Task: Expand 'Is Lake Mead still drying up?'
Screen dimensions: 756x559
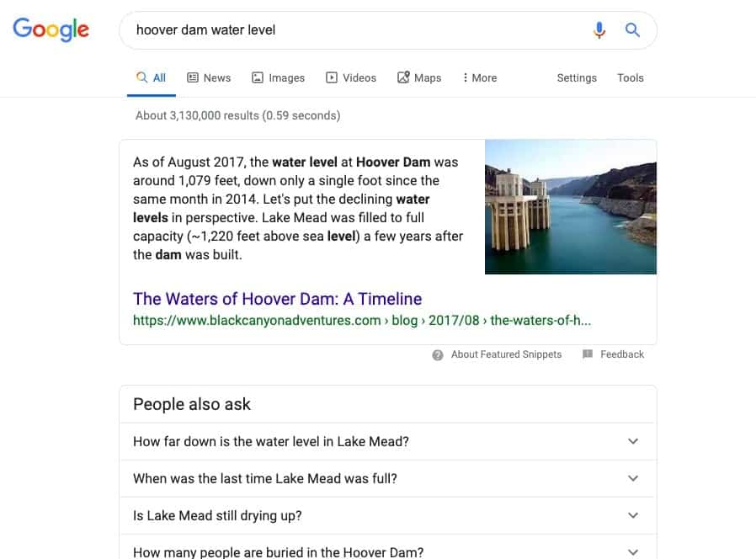Action: 386,515
